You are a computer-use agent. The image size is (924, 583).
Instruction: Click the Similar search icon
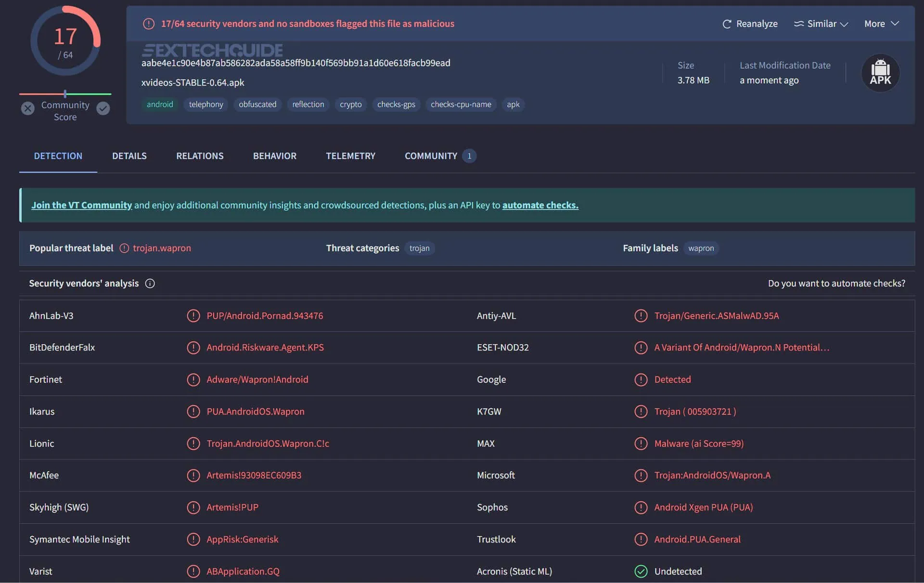pyautogui.click(x=799, y=24)
